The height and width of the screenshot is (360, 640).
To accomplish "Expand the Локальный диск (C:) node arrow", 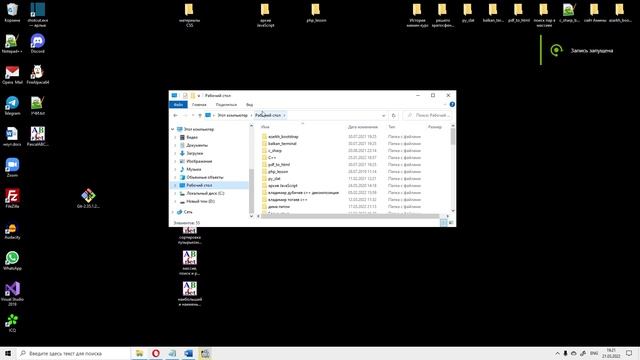I will pyautogui.click(x=176, y=193).
